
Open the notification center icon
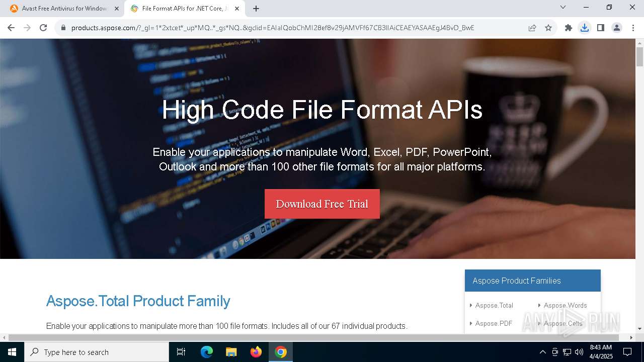[627, 352]
